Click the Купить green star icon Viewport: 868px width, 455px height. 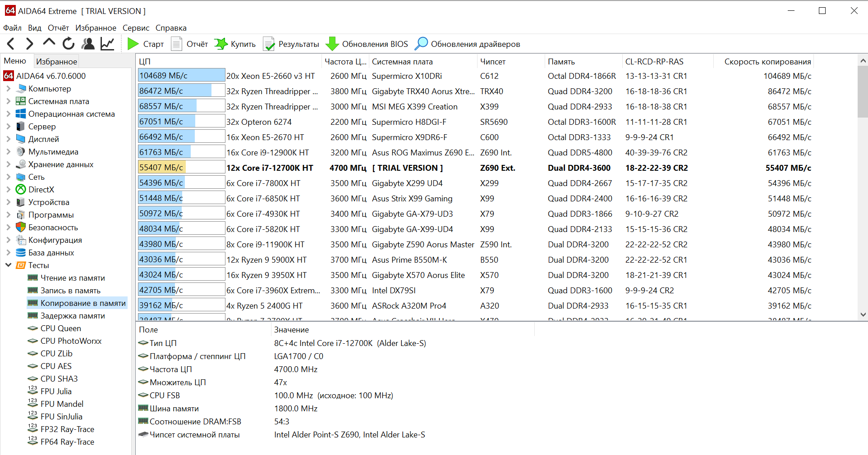click(221, 44)
